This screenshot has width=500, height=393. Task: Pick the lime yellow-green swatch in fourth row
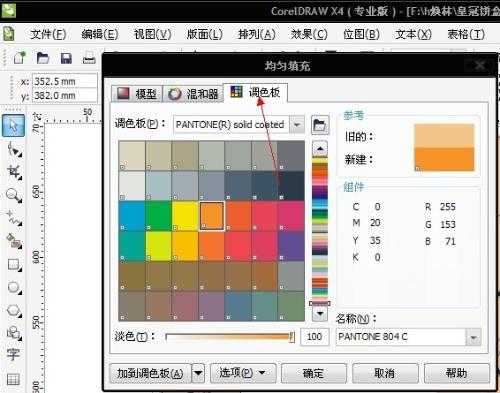tap(159, 246)
